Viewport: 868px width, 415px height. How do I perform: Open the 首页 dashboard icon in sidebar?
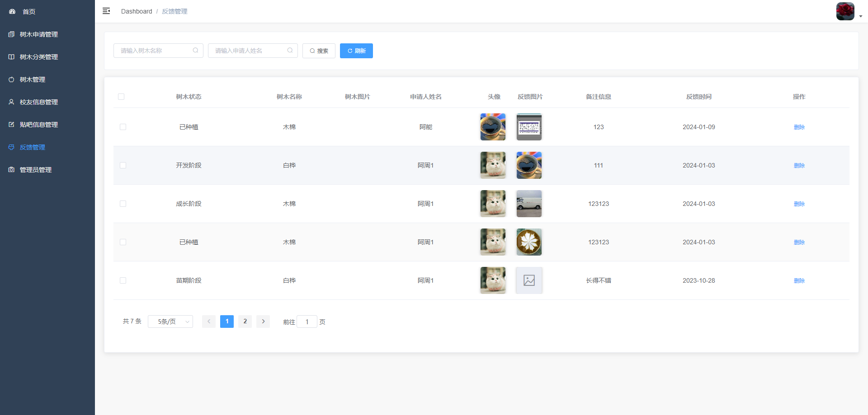tap(11, 11)
